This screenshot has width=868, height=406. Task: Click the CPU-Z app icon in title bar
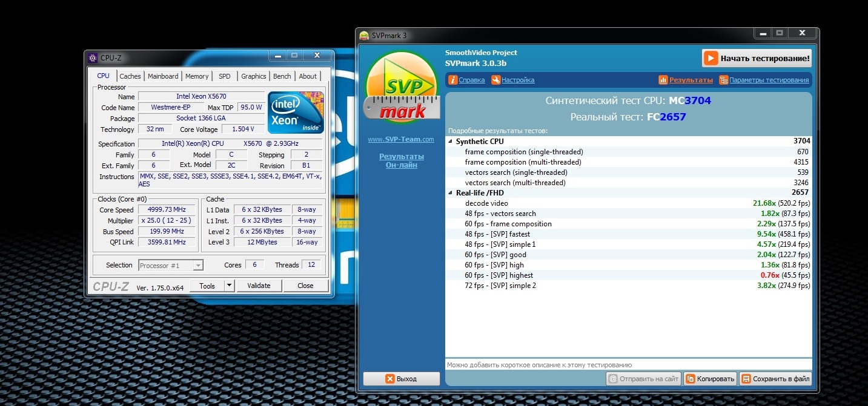coord(93,58)
